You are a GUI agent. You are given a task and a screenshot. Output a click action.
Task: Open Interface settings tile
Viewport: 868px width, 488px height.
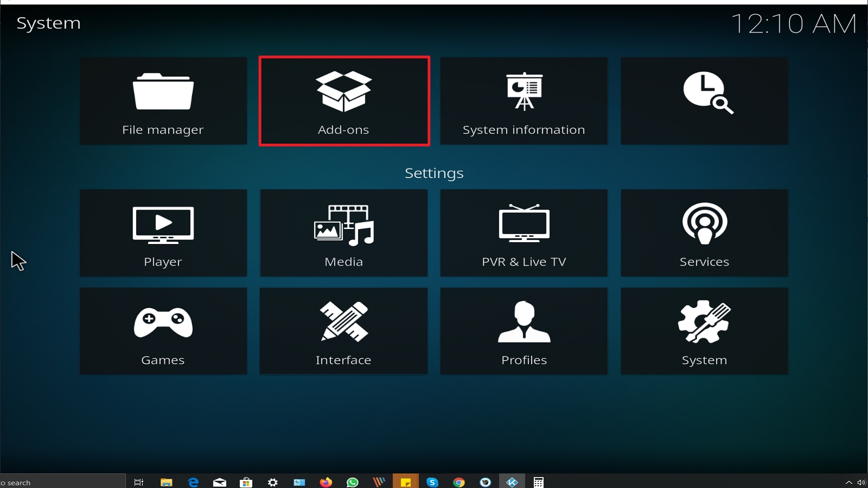coord(344,331)
